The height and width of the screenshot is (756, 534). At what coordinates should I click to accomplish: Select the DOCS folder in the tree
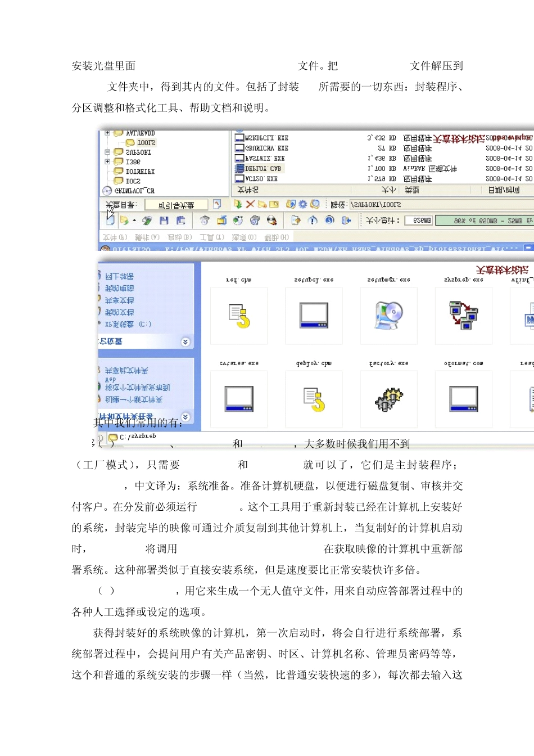128,181
